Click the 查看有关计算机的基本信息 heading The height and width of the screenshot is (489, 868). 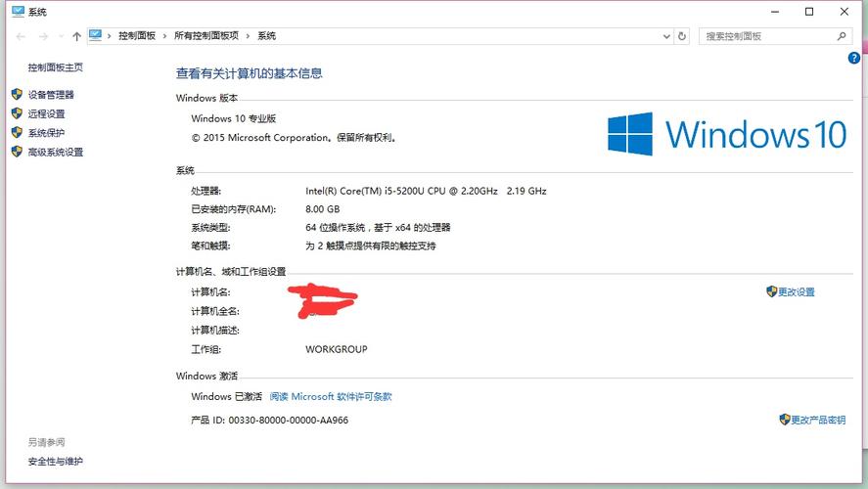pos(250,73)
